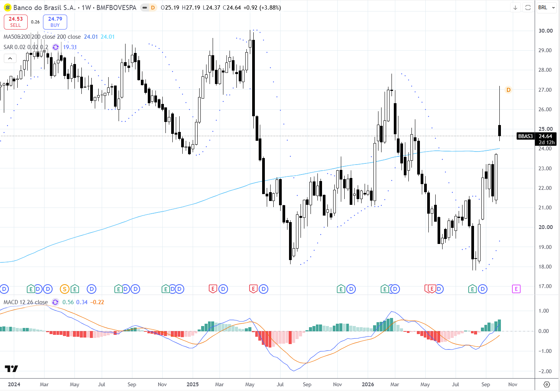This screenshot has width=560, height=392.
Task: Click the 24.53 SELL button
Action: click(x=16, y=22)
